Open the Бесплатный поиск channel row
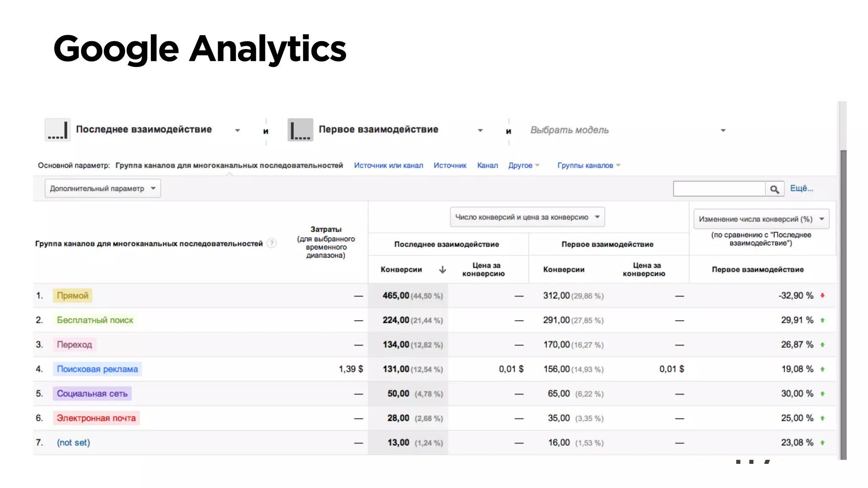 pyautogui.click(x=95, y=320)
